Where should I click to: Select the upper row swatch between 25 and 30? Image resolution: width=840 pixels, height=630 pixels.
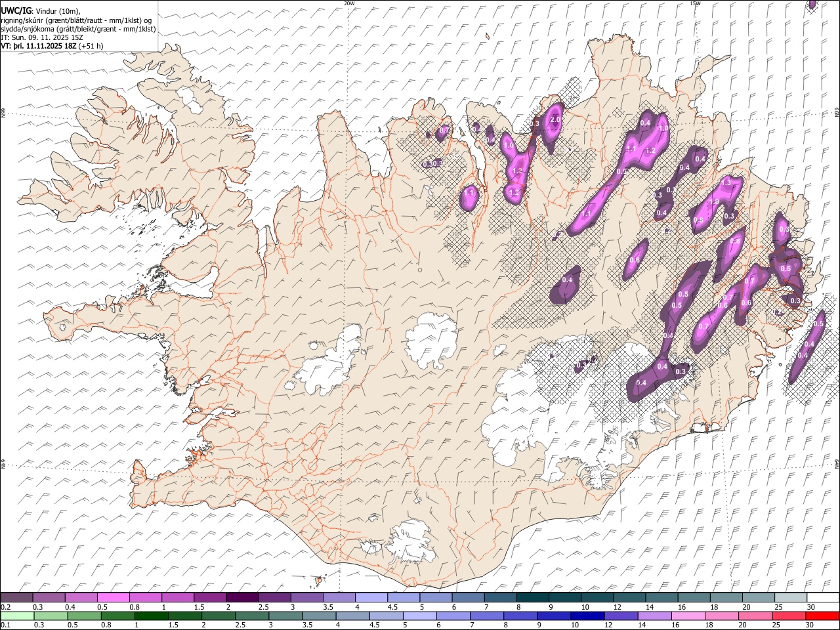790,597
